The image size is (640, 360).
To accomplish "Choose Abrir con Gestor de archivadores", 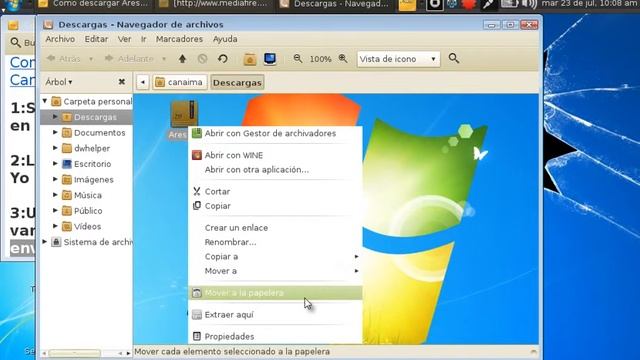I will pyautogui.click(x=275, y=133).
